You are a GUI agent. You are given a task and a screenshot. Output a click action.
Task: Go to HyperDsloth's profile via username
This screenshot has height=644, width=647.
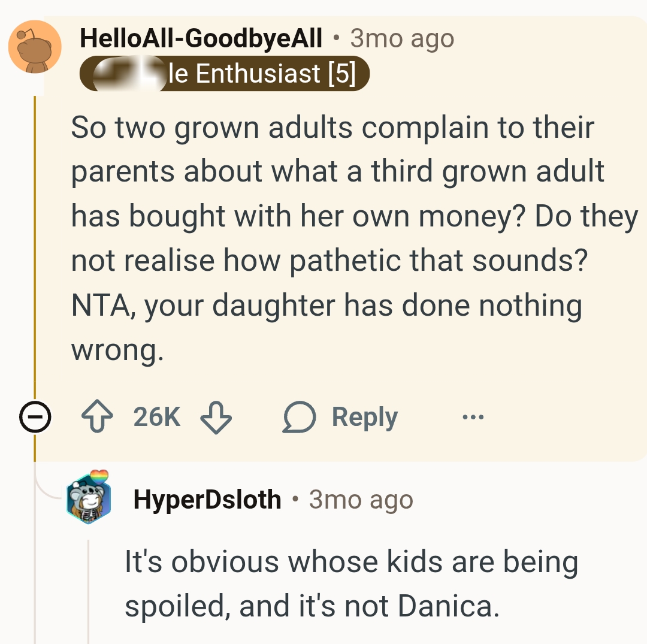[207, 500]
